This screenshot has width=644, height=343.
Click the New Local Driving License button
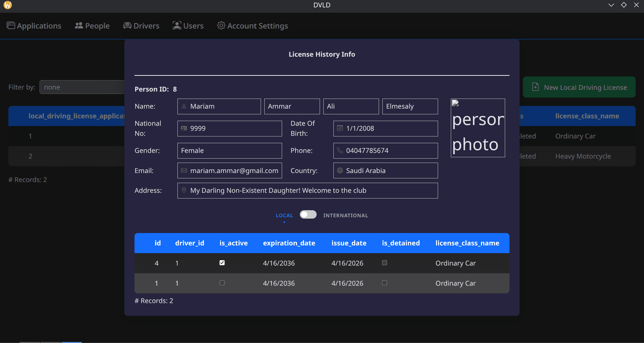579,87
